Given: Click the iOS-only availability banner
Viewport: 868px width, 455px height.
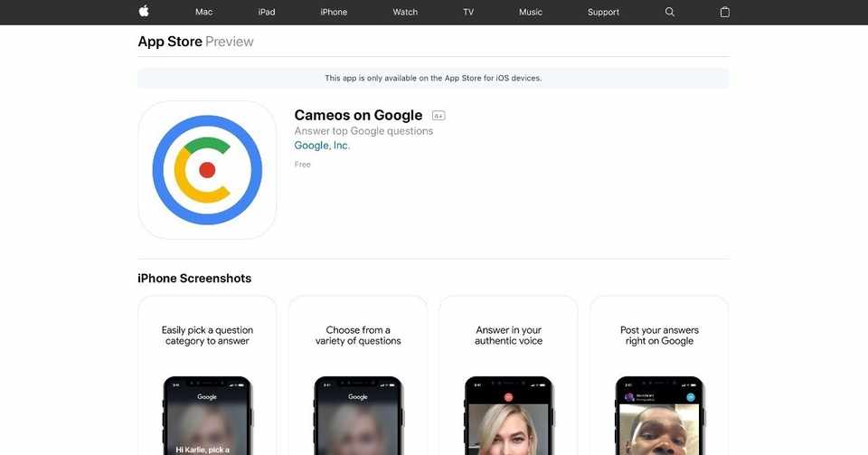Looking at the screenshot, I should (x=433, y=78).
